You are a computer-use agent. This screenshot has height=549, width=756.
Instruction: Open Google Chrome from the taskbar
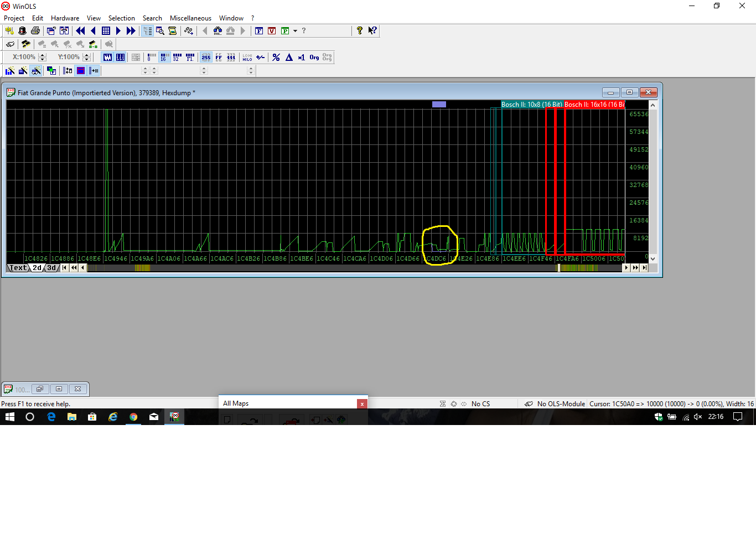(133, 417)
